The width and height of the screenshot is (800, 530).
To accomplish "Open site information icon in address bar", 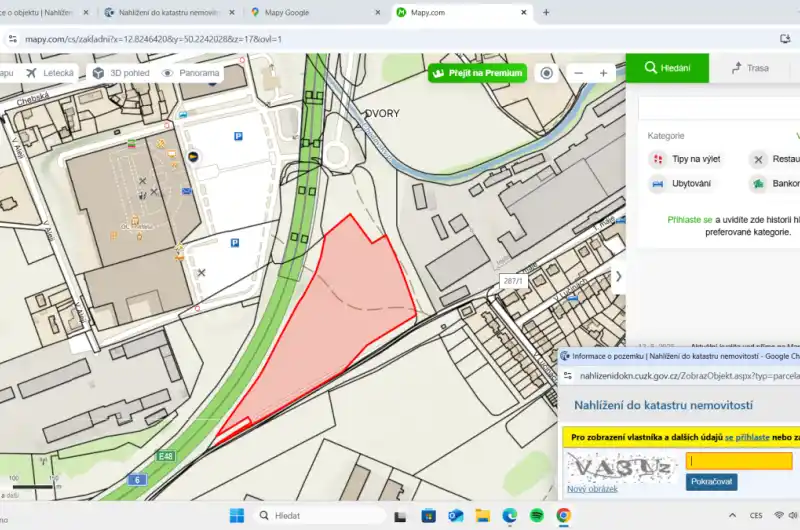I will 13,39.
